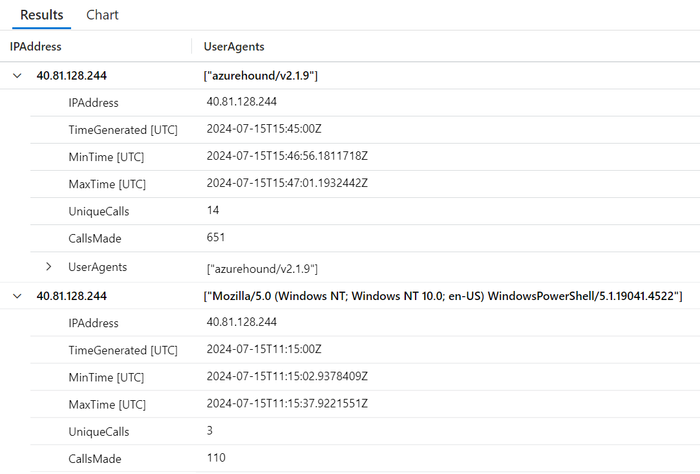700x474 pixels.
Task: Switch to the Chart tab
Action: [102, 15]
